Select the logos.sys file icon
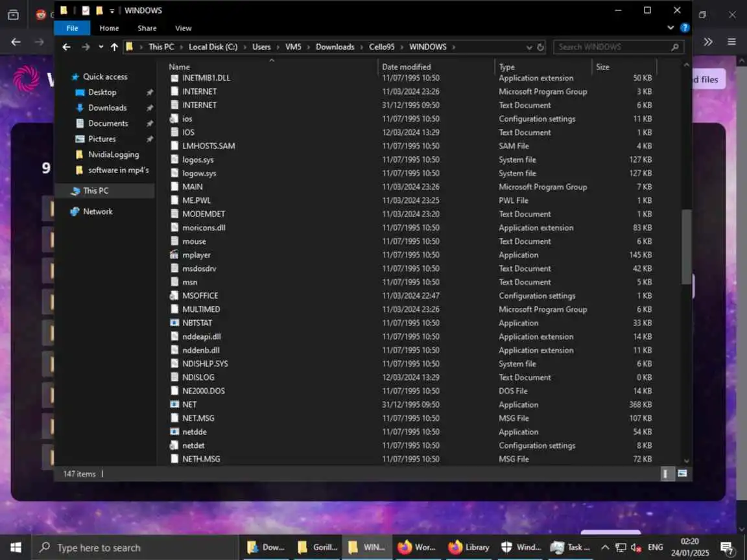 [174, 159]
